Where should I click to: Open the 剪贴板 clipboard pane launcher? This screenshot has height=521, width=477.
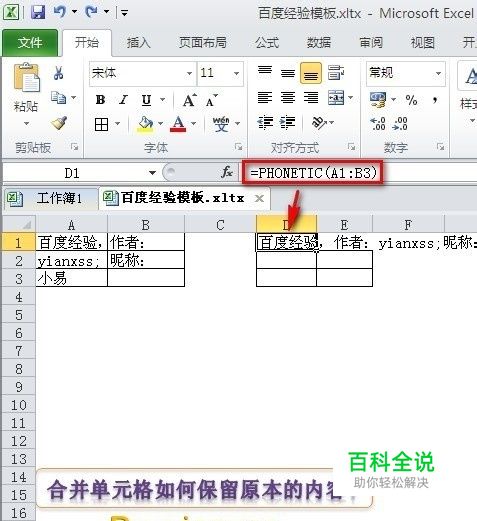74,147
